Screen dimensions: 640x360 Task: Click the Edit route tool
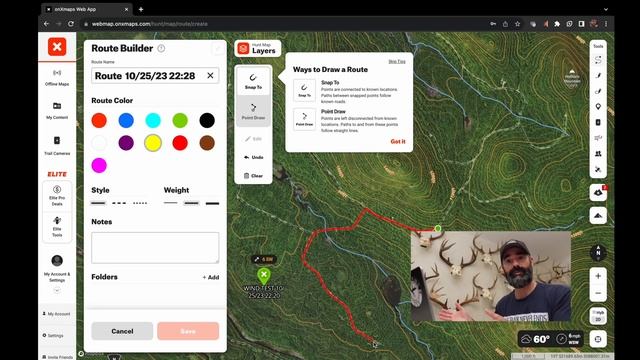[x=253, y=139]
